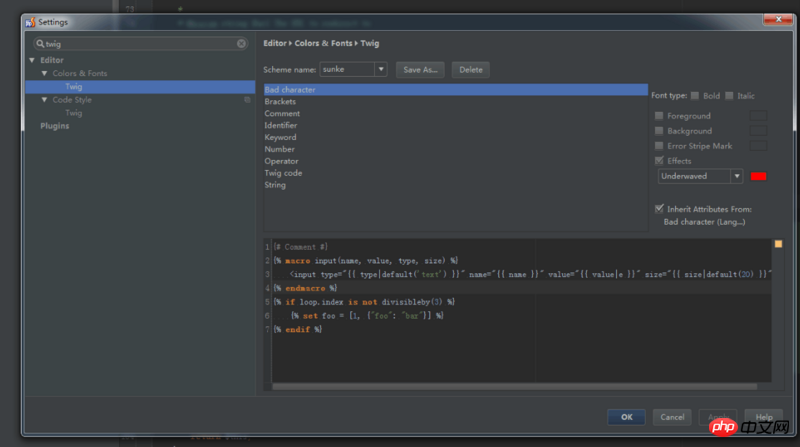The height and width of the screenshot is (447, 800).
Task: Select the Operator attribute
Action: 281,161
